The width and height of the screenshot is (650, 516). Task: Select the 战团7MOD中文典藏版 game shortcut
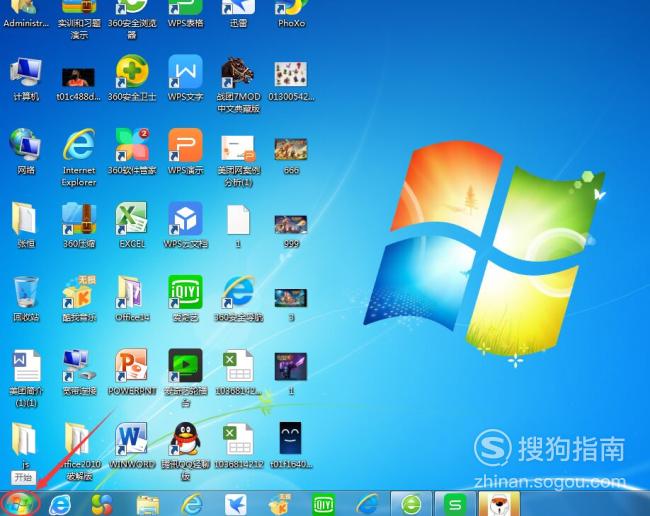(x=238, y=85)
